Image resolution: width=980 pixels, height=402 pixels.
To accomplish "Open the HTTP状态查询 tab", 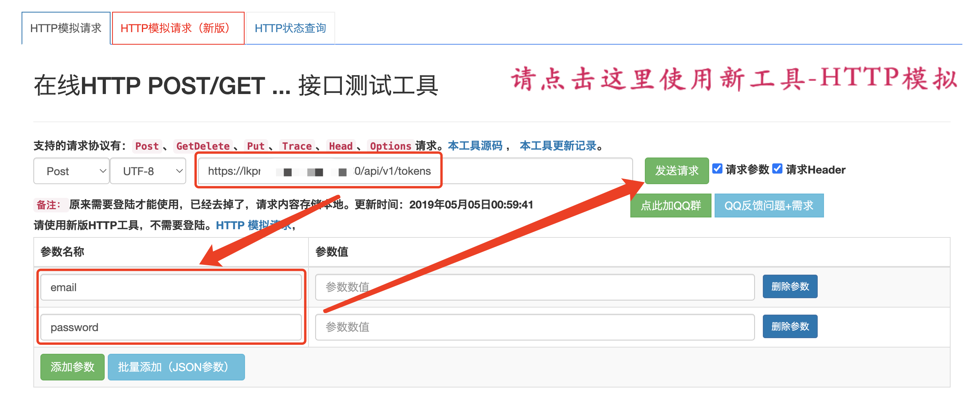I will click(x=290, y=28).
